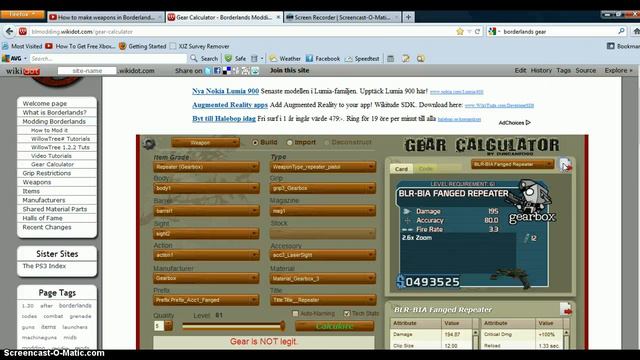Image resolution: width=640 pixels, height=360 pixels.
Task: Click the AVG toolbar search input field
Action: coord(108,58)
